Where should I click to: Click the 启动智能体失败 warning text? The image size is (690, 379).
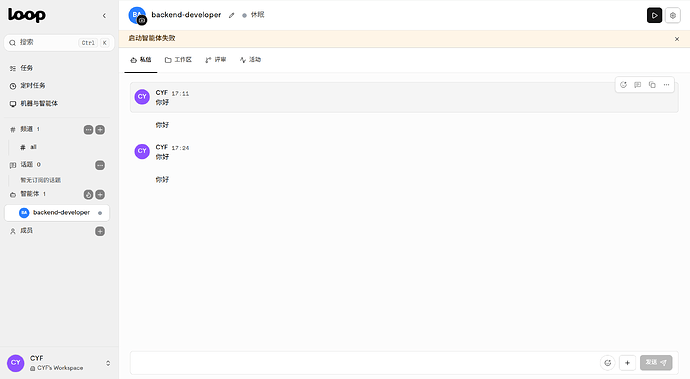point(152,38)
